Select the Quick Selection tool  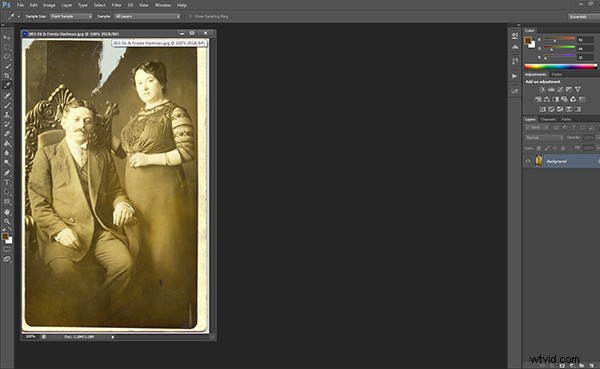point(7,66)
